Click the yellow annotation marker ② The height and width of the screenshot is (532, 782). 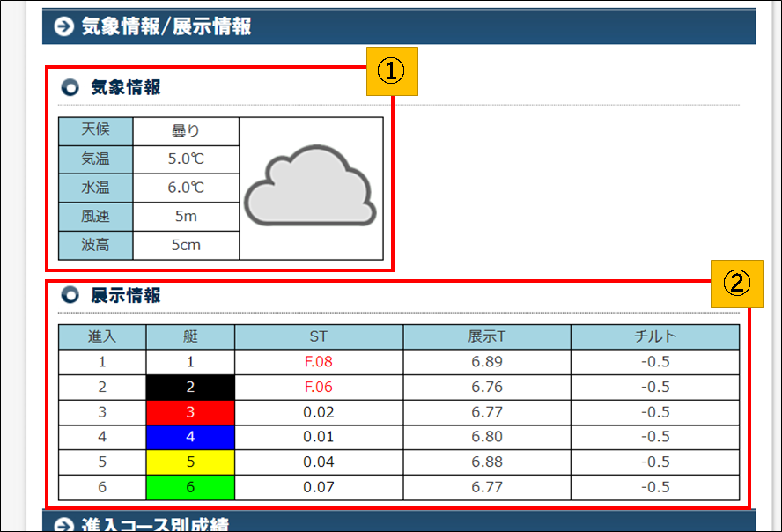(736, 284)
